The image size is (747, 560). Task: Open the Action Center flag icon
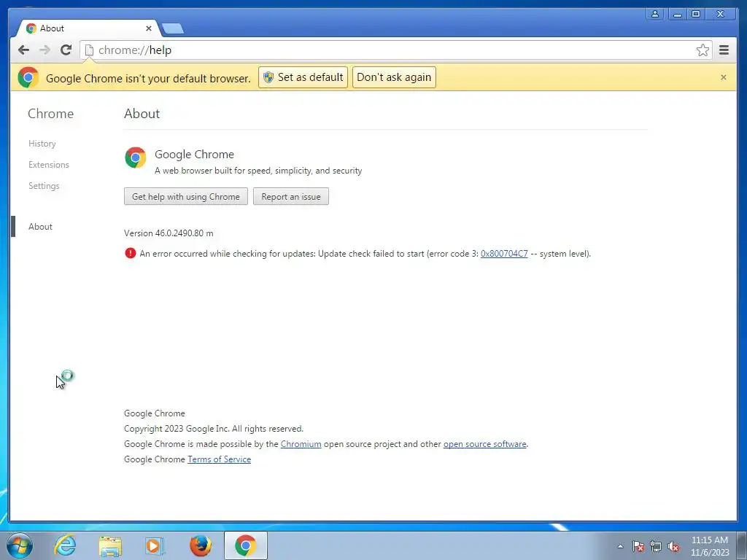click(x=638, y=546)
